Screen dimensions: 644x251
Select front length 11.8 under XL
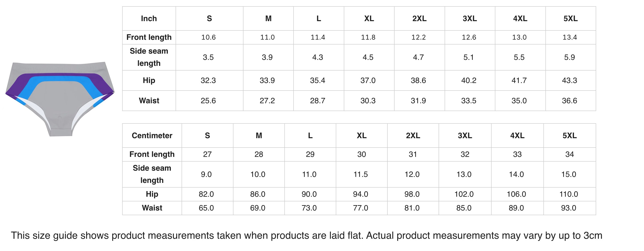(x=368, y=37)
